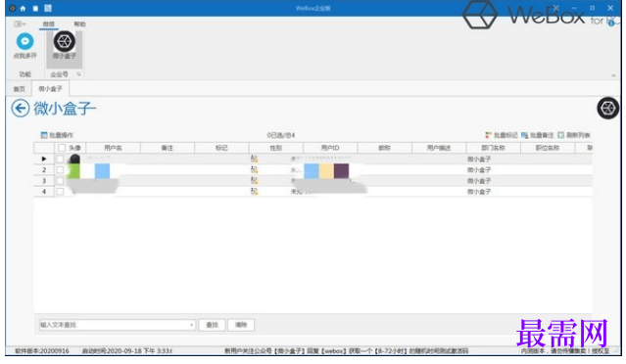Click the 清除 clear button
The width and height of the screenshot is (626, 364).
click(241, 325)
